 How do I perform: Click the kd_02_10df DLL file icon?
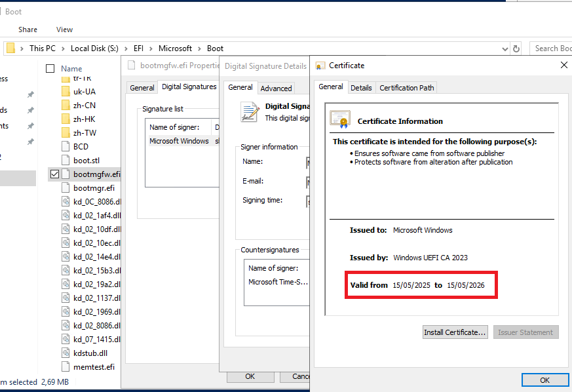click(66, 229)
